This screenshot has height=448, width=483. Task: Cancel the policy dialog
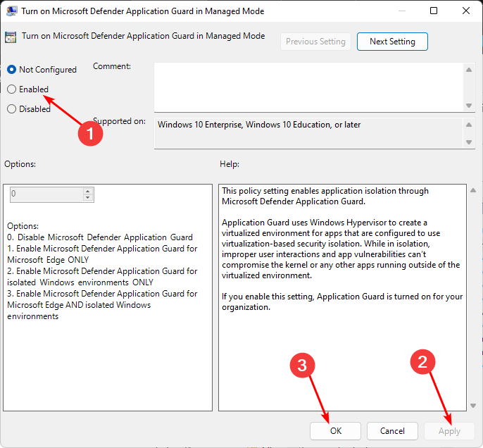click(x=392, y=431)
